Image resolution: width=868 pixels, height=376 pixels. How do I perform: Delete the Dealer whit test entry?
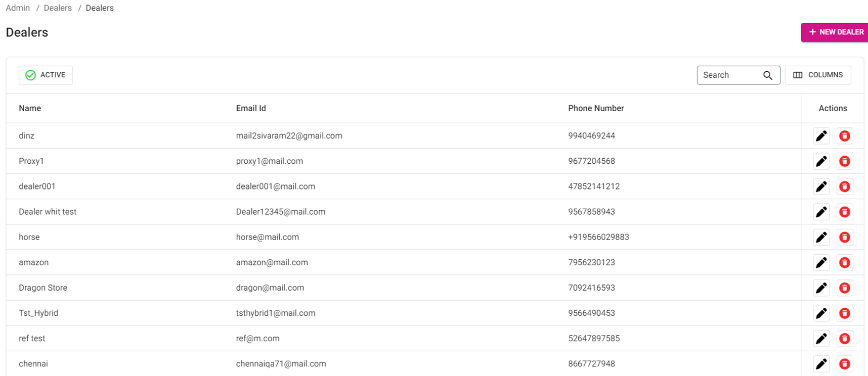point(844,212)
